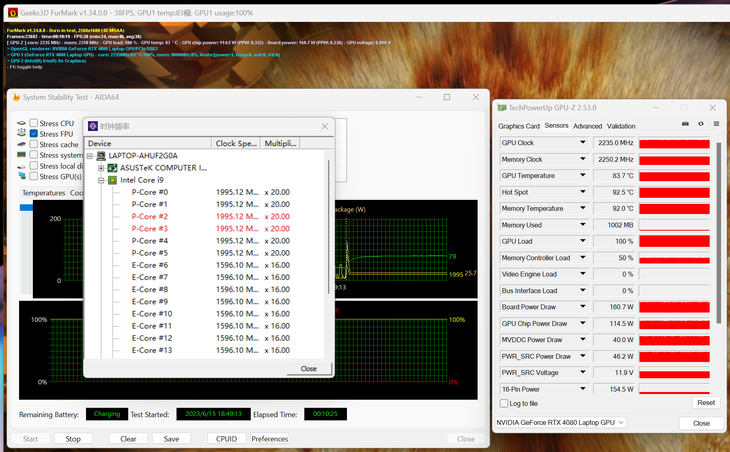
Task: Click the clock dialog vertical scrollbar
Action: tap(329, 227)
